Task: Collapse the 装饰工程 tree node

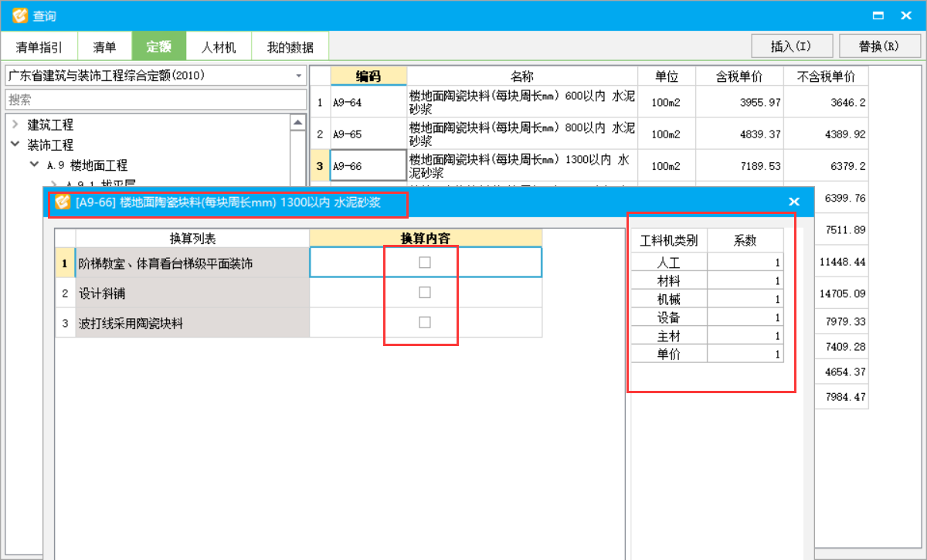Action: (15, 144)
